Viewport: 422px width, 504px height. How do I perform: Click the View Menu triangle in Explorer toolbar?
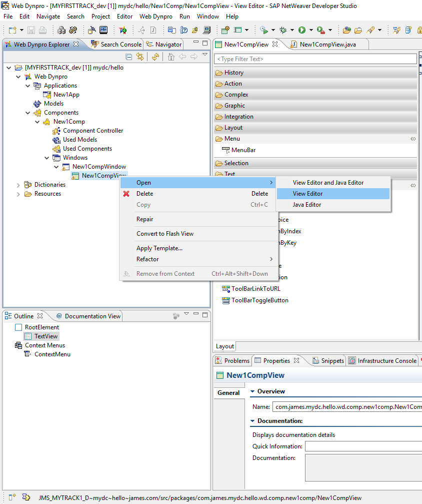205,55
